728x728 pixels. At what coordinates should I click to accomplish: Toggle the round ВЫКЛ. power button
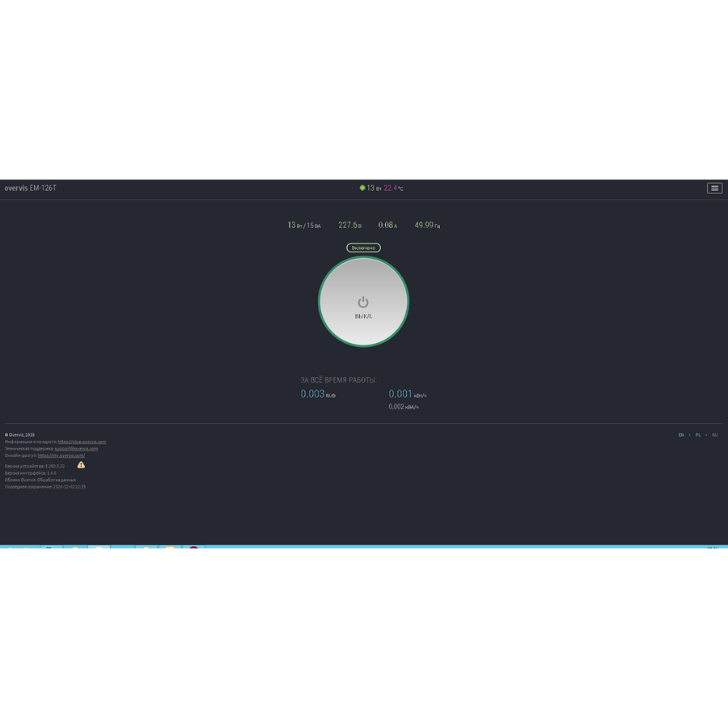(x=363, y=303)
